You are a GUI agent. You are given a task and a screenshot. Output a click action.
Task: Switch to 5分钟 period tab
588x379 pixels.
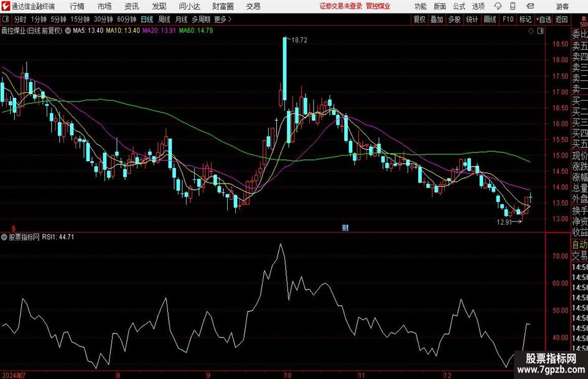point(58,19)
